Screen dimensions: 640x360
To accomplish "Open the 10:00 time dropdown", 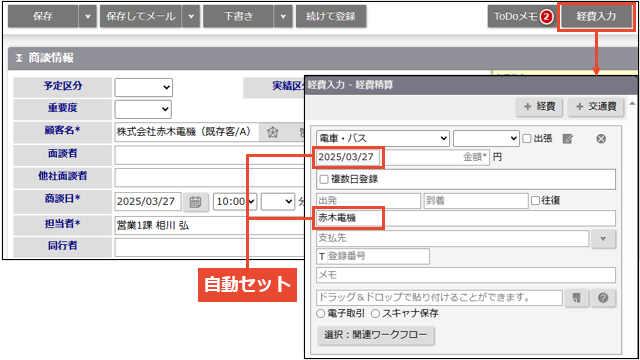I will (x=235, y=202).
